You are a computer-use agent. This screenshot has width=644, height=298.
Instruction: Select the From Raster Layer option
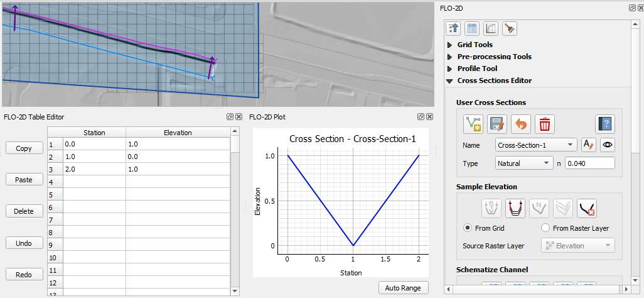545,228
